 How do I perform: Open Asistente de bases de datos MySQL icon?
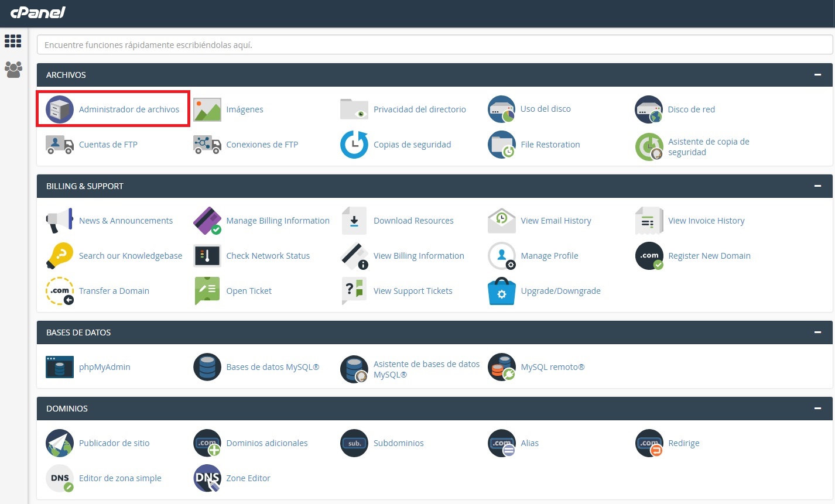[354, 369]
